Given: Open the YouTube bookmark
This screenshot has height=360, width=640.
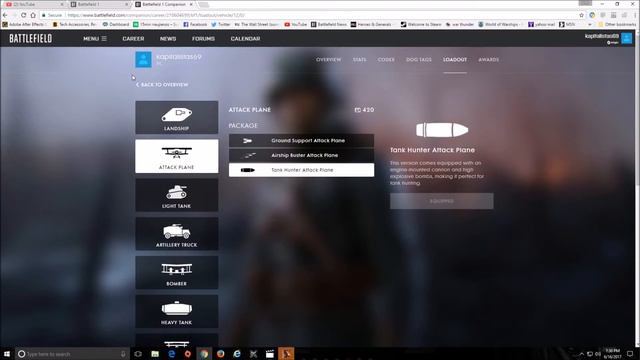Looking at the screenshot, I should [x=296, y=24].
